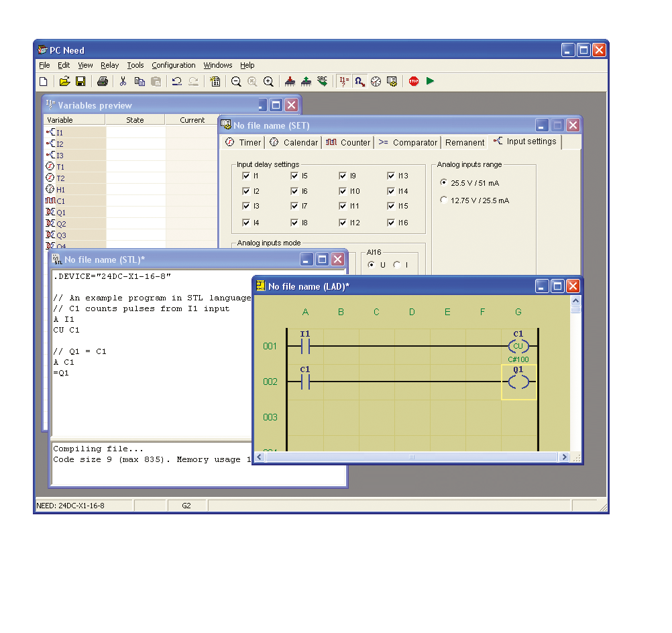Open the Windows menu
The width and height of the screenshot is (672, 633).
coord(218,65)
